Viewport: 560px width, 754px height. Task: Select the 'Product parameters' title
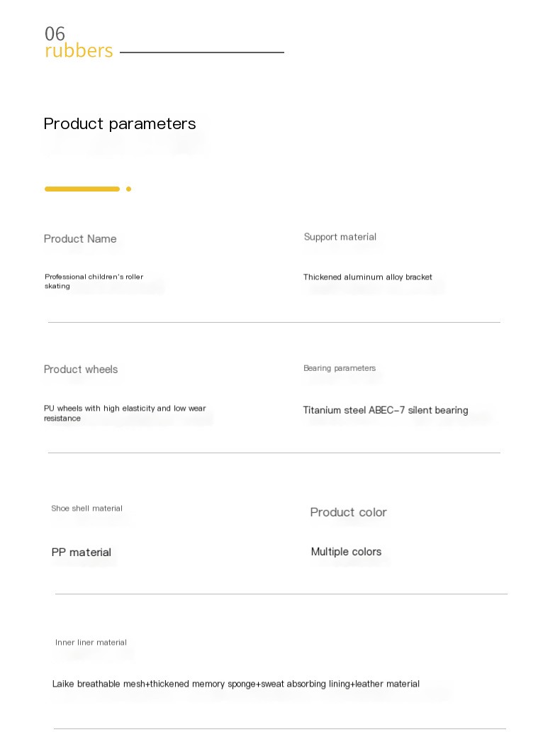point(120,123)
